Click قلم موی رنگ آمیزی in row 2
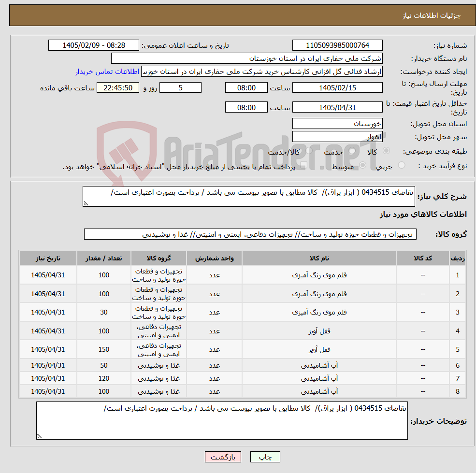Screen dimensions: 476x473 point(319,294)
